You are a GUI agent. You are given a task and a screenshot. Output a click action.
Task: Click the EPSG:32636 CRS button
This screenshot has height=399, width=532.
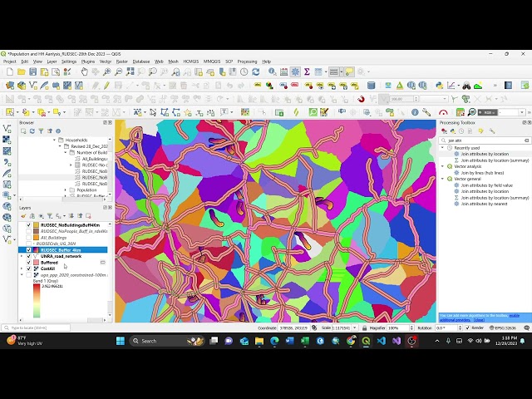[503, 328]
